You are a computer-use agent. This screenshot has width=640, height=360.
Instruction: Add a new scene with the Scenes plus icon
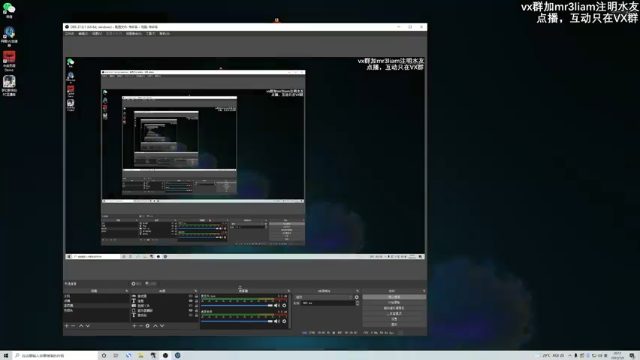[x=67, y=326]
